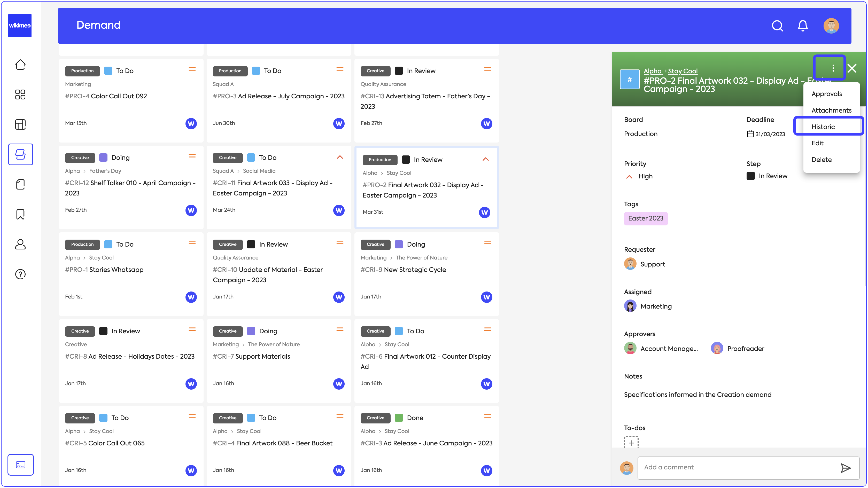Open the dashboard grid sidebar icon
Screen dimensions: 868x488
pyautogui.click(x=20, y=95)
